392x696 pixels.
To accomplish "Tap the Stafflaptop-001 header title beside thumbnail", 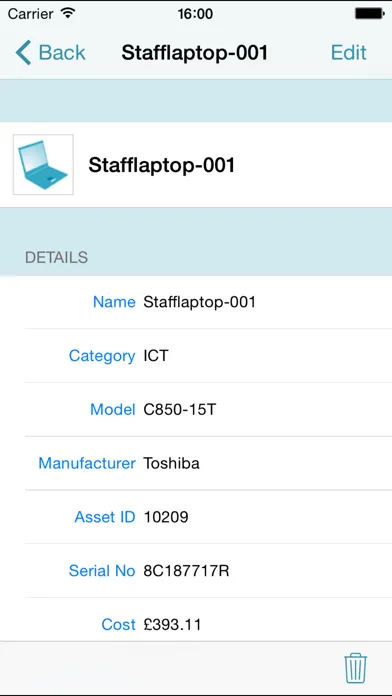I will (x=162, y=165).
